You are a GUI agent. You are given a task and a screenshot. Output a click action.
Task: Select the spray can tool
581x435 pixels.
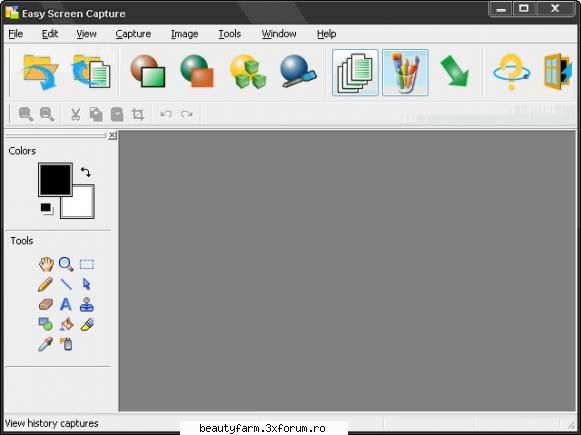click(66, 344)
